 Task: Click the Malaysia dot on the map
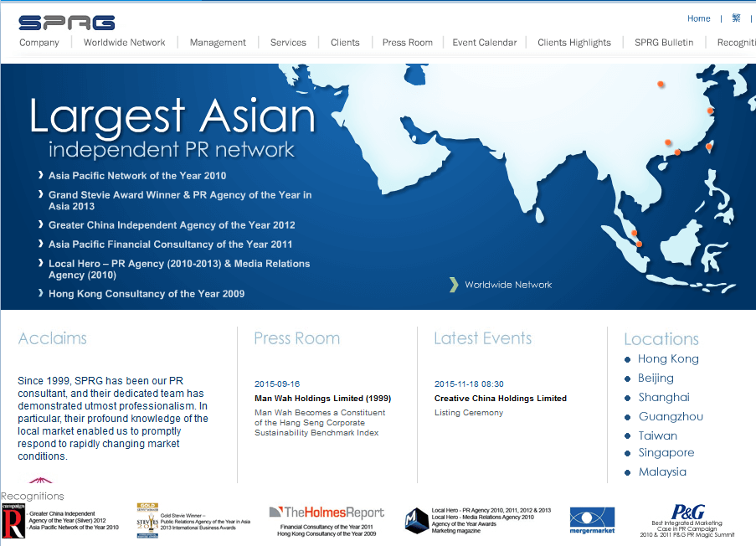coord(635,234)
